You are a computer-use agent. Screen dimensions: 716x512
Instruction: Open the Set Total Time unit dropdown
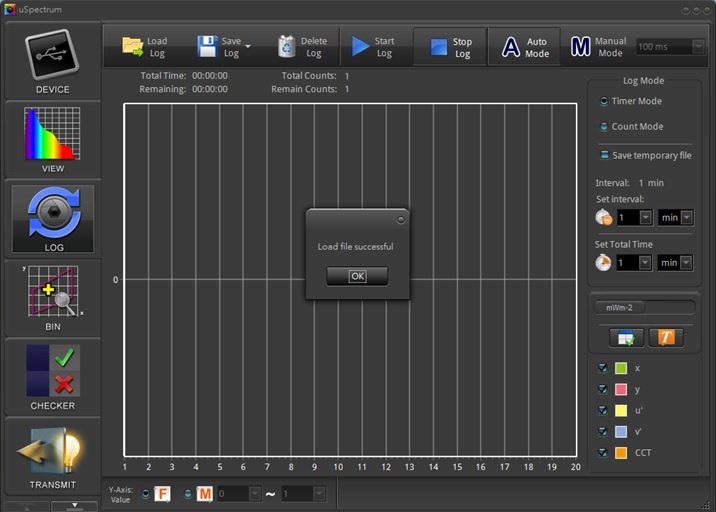[686, 263]
